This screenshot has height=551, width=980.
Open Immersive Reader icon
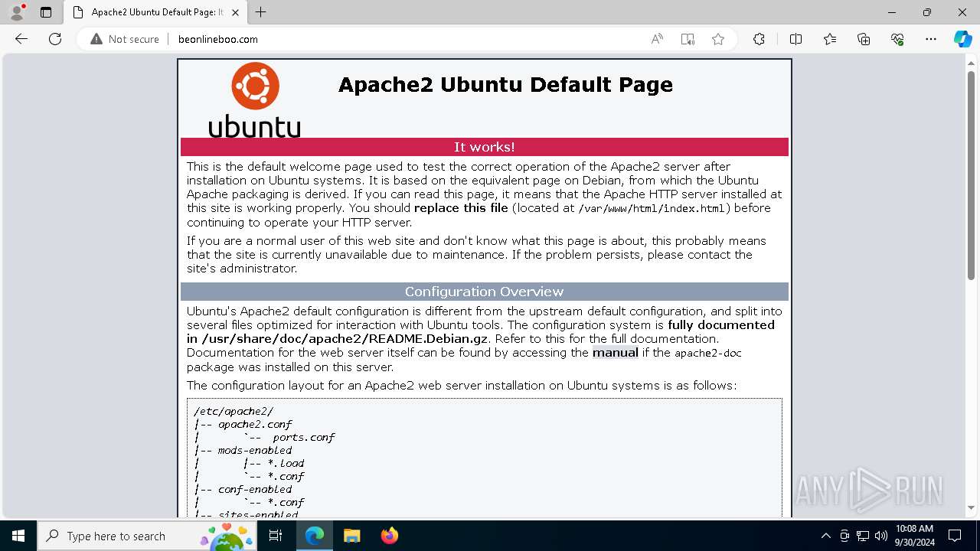point(688,39)
